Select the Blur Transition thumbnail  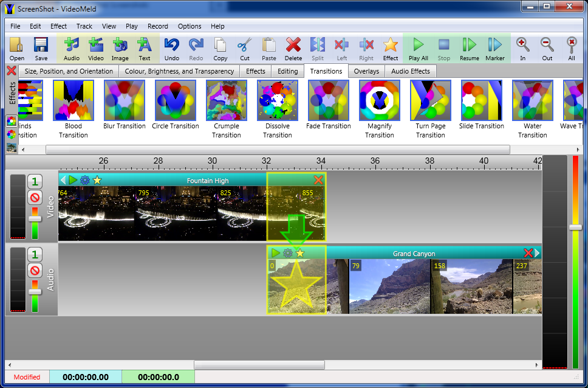(x=125, y=100)
